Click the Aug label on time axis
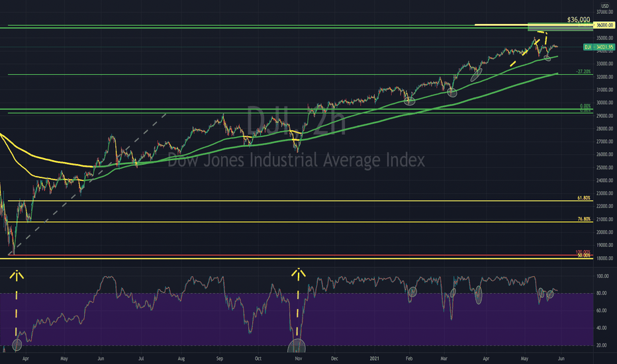617x364 pixels. tap(181, 359)
